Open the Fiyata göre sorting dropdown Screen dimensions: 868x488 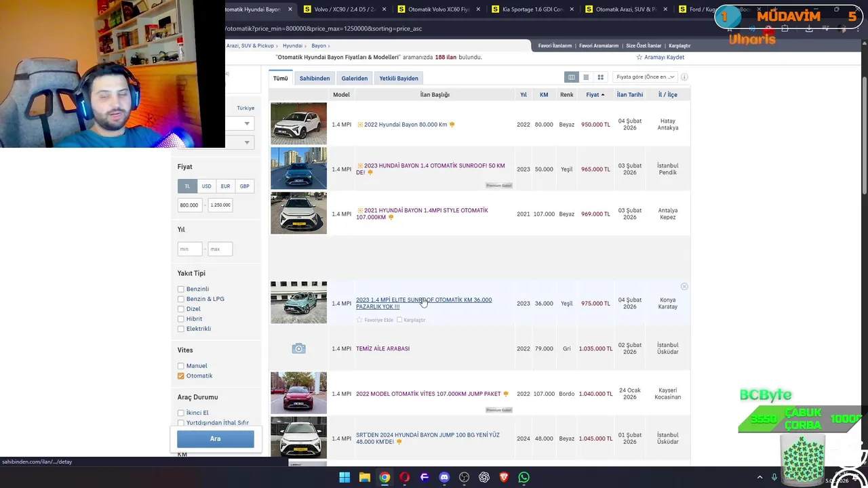(645, 77)
